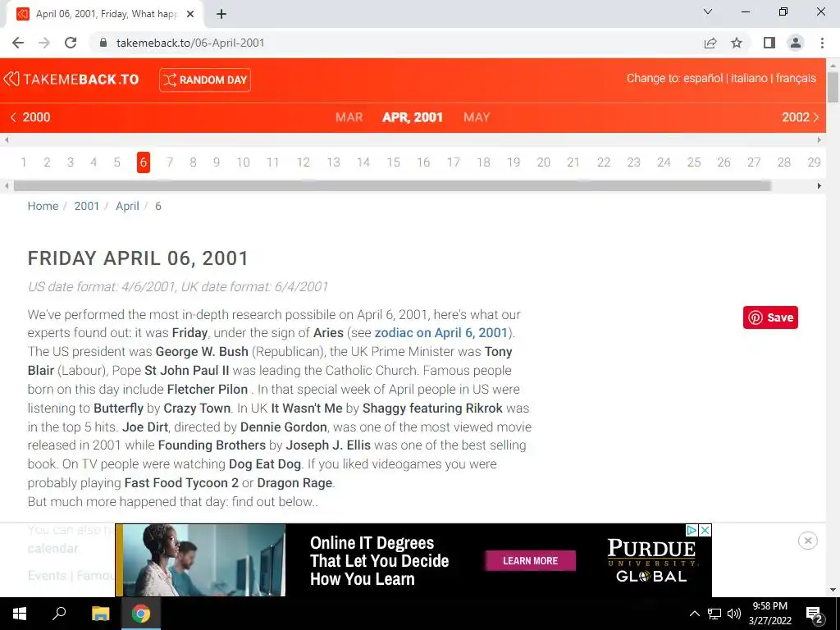The height and width of the screenshot is (630, 840).
Task: Click the AdChoices triangle icon
Action: coord(692,530)
